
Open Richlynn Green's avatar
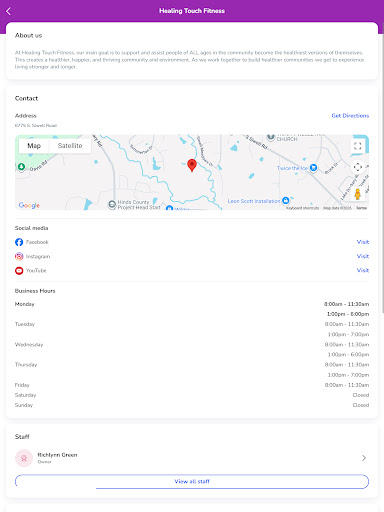point(24,458)
